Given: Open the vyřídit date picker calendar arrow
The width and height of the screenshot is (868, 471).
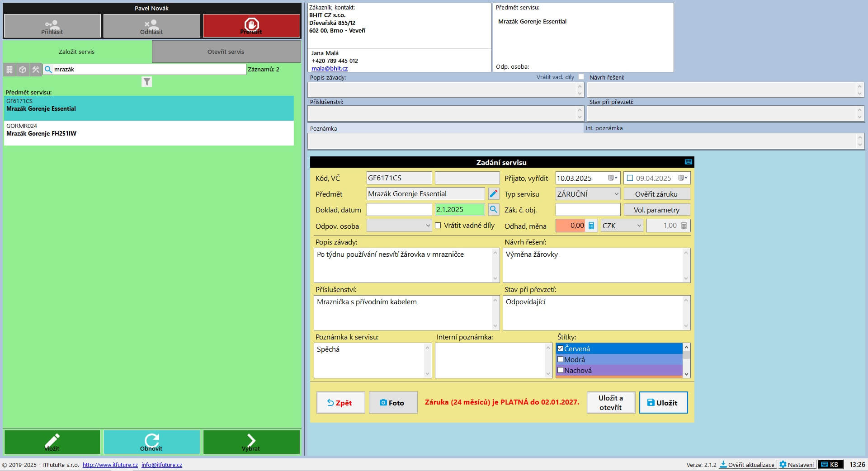Looking at the screenshot, I should point(683,178).
